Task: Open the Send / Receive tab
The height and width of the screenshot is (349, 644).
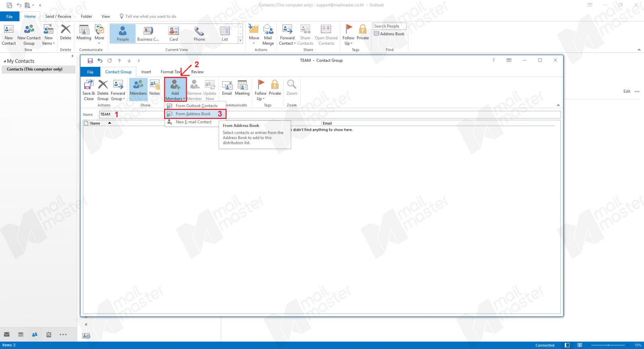Action: pos(58,17)
